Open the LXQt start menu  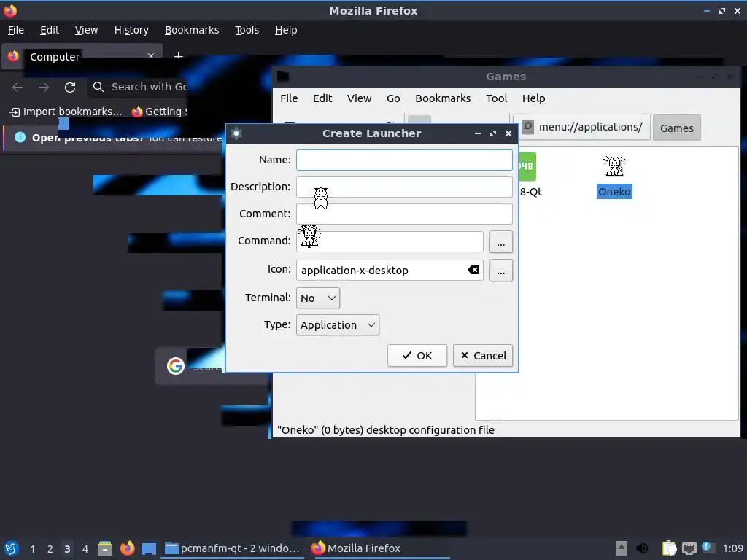[12, 548]
